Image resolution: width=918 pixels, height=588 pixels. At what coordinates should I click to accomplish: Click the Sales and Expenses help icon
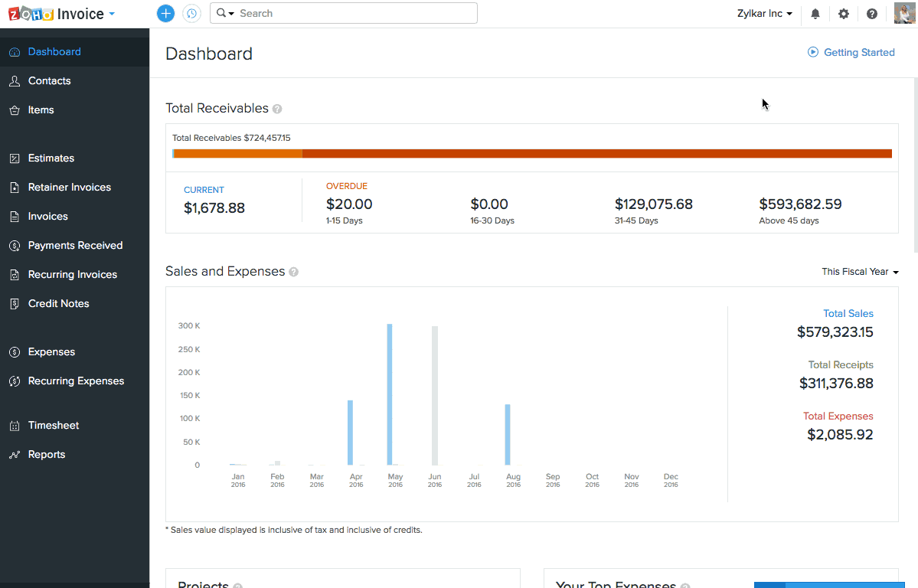[x=294, y=272]
